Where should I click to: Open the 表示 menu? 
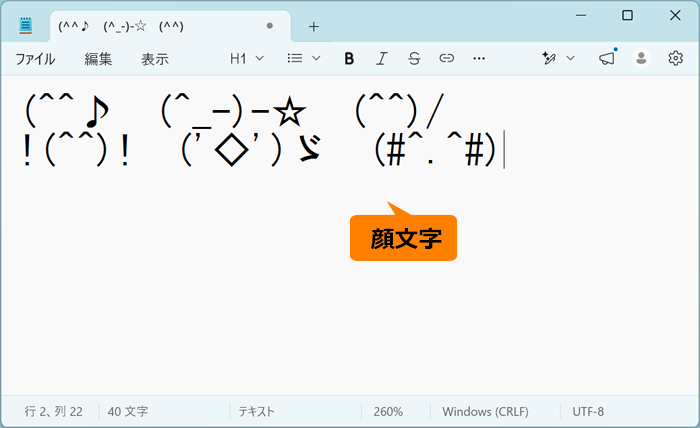click(x=155, y=59)
